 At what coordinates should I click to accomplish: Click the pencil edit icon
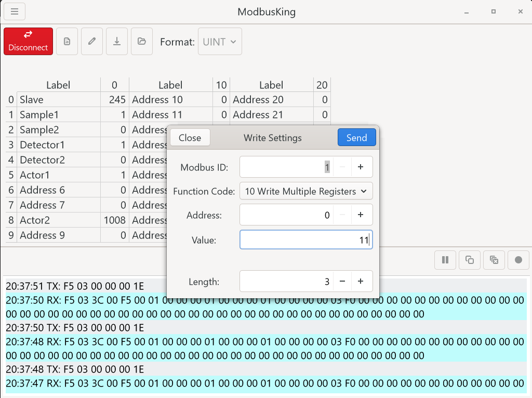coord(92,42)
